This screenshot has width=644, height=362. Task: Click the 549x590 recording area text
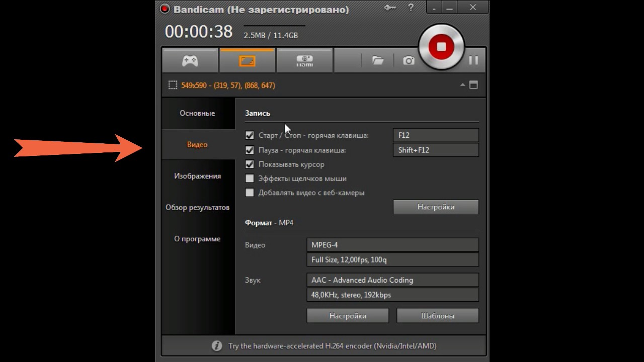tap(228, 85)
